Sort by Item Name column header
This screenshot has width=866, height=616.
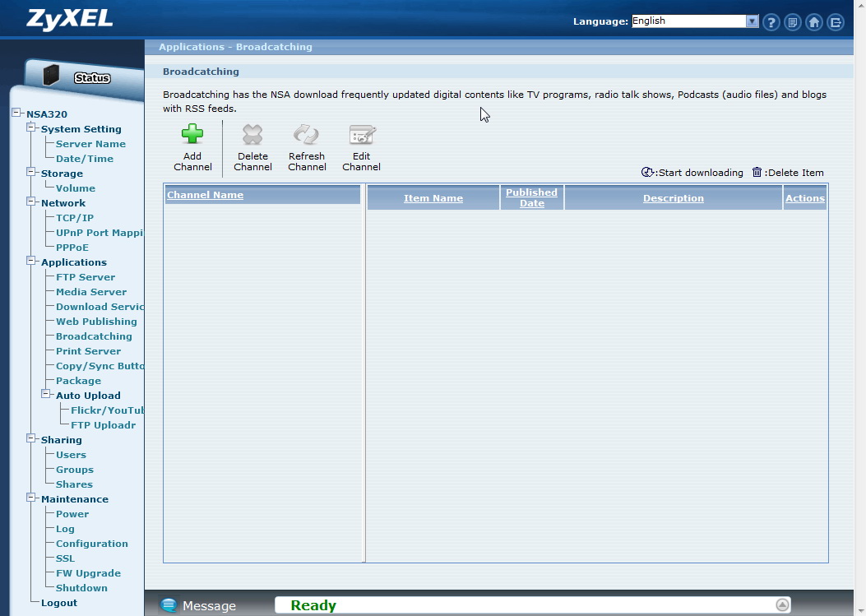tap(433, 198)
